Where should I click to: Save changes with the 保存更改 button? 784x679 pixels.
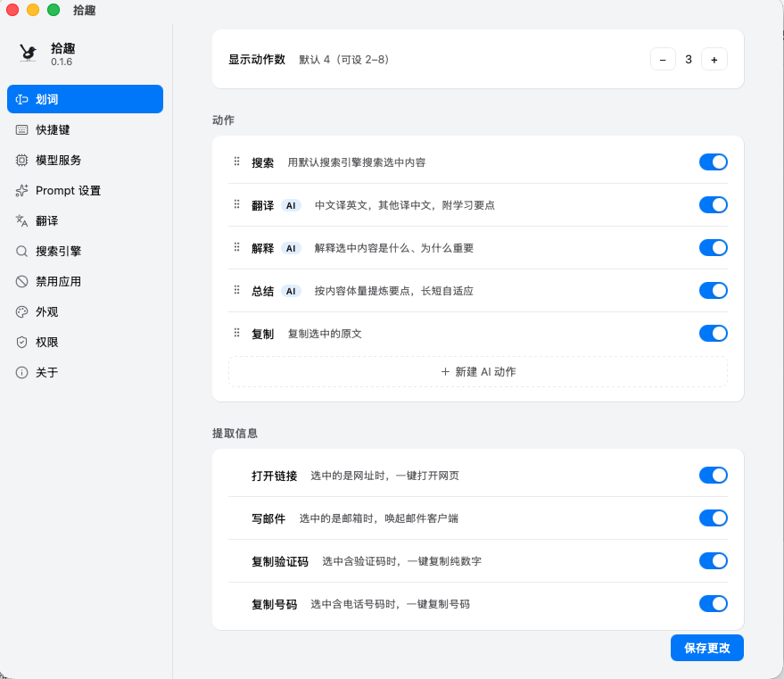pos(707,648)
